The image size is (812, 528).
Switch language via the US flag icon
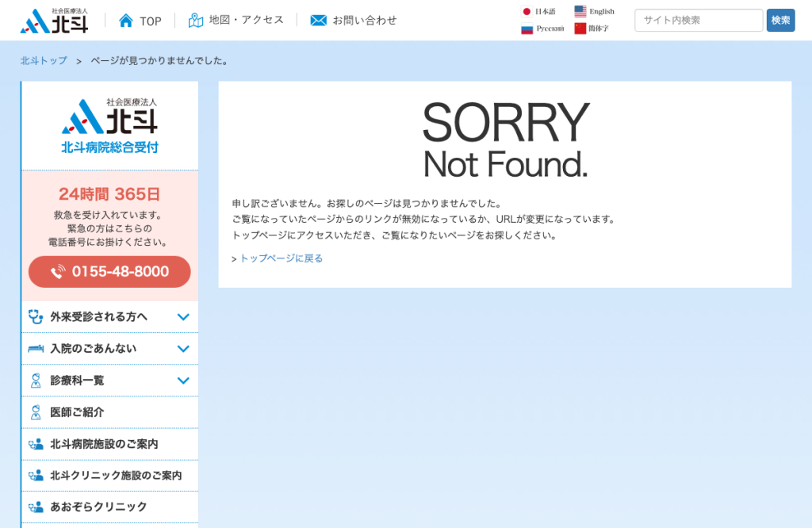580,11
